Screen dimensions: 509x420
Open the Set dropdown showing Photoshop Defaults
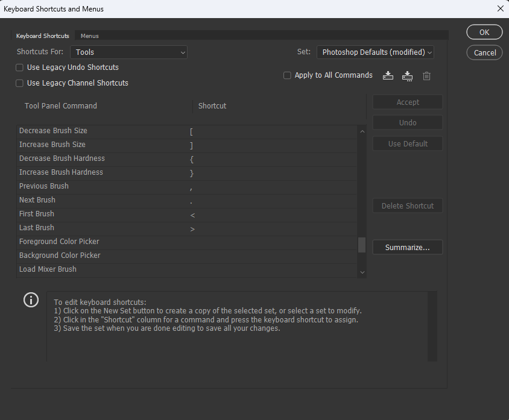tap(375, 52)
